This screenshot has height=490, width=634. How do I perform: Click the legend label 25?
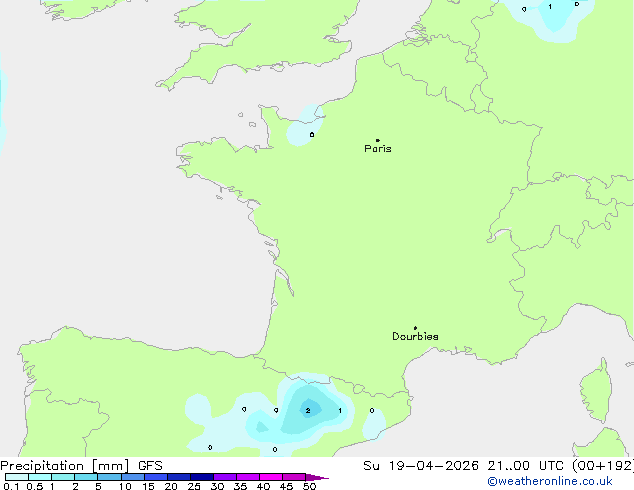pos(194,486)
